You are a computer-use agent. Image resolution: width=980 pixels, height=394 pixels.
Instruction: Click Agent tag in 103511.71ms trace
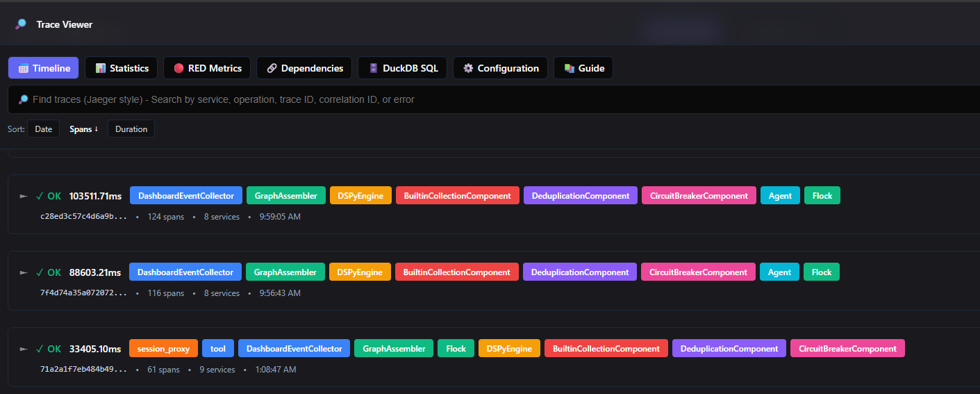780,196
